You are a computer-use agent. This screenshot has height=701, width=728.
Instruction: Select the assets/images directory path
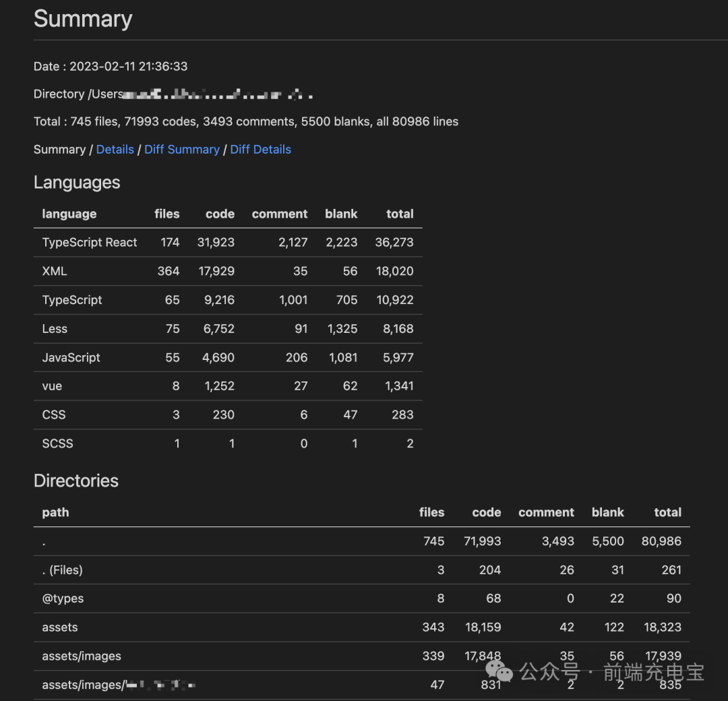[82, 657]
